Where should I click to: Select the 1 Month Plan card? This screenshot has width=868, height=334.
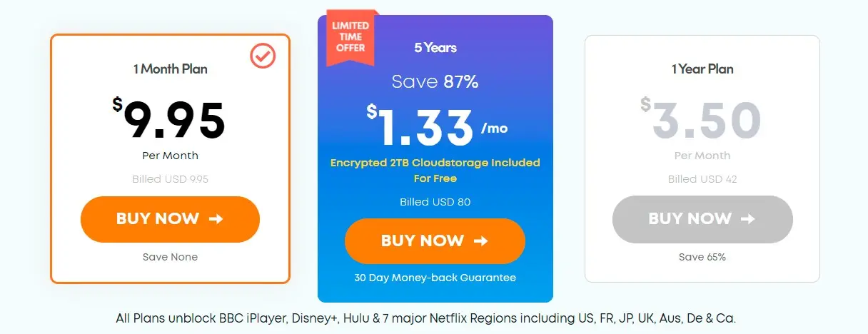(x=170, y=158)
